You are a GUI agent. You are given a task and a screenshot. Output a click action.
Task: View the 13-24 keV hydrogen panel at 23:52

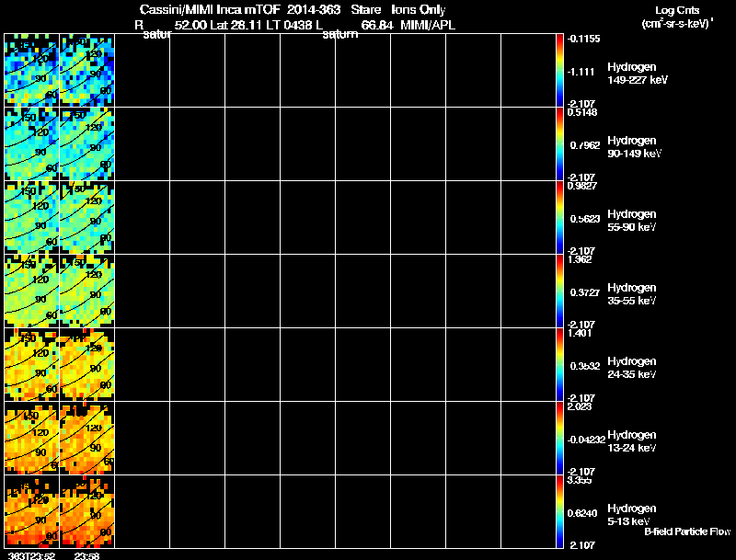32,439
